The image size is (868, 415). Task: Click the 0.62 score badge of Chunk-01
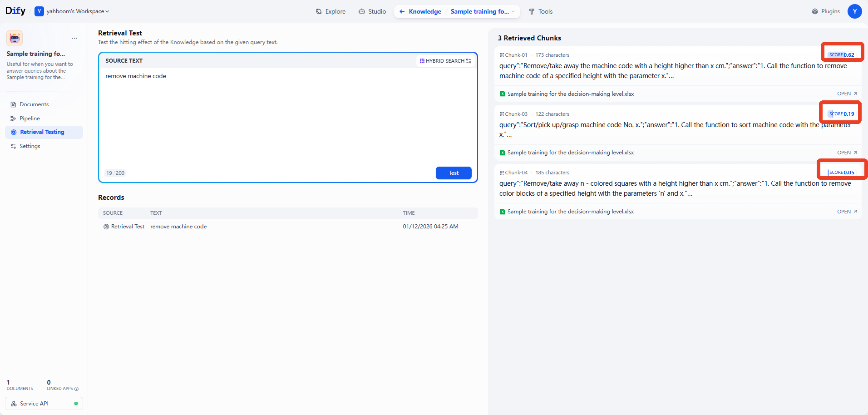point(841,55)
